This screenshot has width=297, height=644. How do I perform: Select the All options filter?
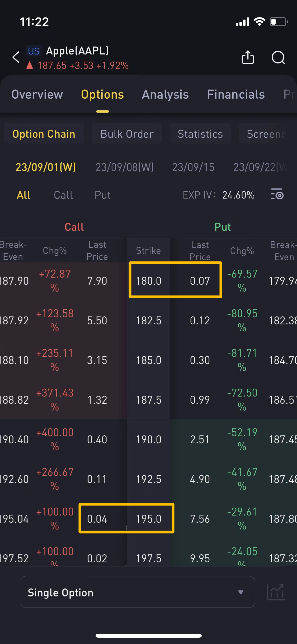(x=23, y=195)
